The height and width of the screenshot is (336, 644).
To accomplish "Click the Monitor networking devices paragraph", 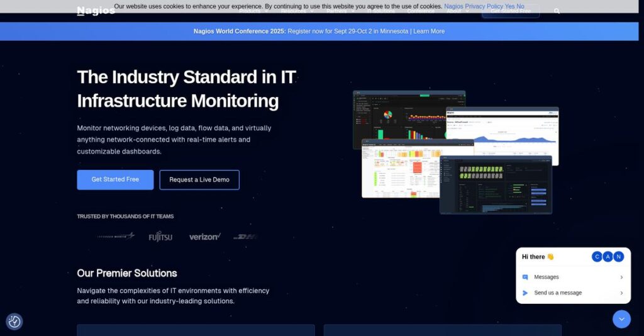I will [174, 140].
